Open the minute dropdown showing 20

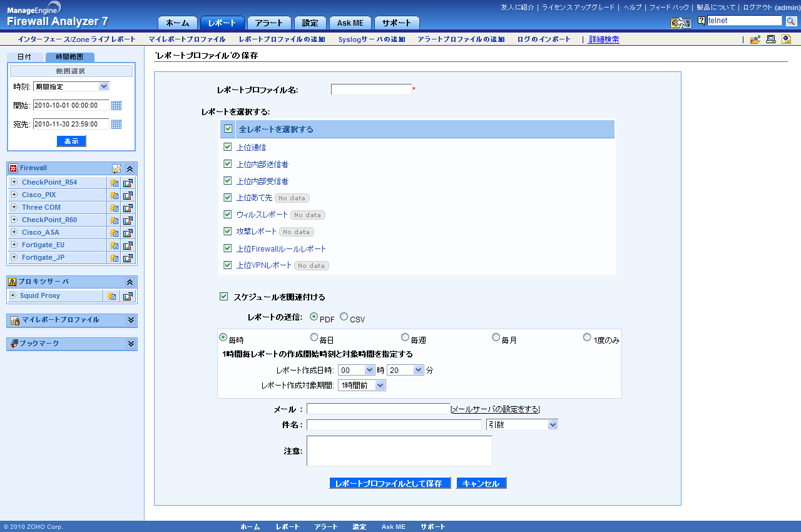[406, 370]
